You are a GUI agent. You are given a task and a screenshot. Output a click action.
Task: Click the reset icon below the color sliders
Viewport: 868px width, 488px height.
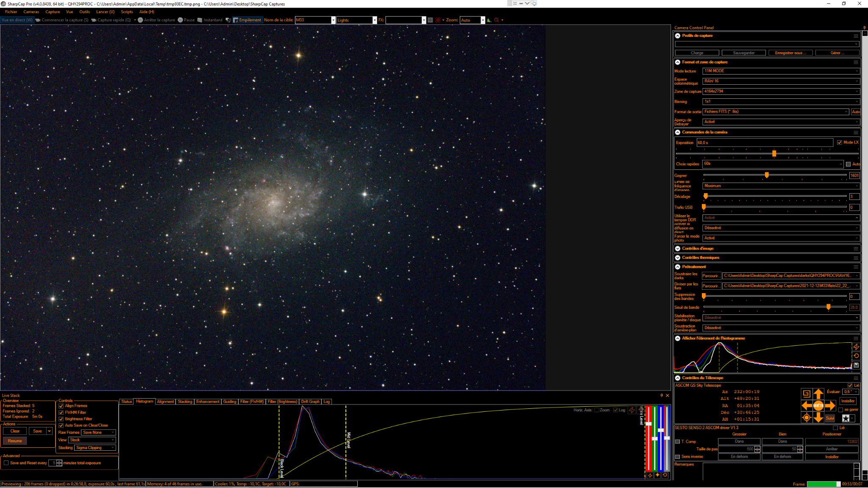coord(665,475)
